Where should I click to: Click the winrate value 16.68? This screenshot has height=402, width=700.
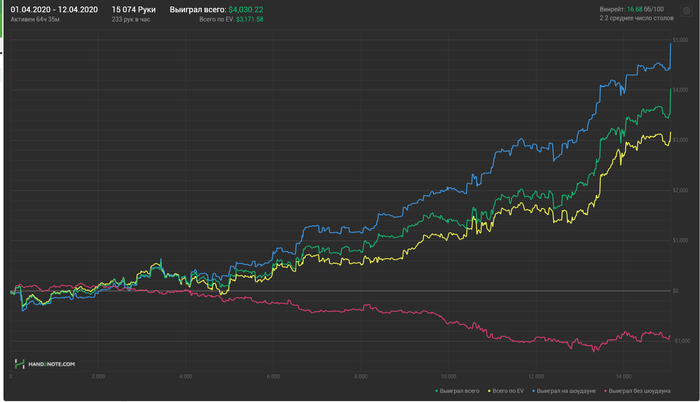tap(634, 9)
